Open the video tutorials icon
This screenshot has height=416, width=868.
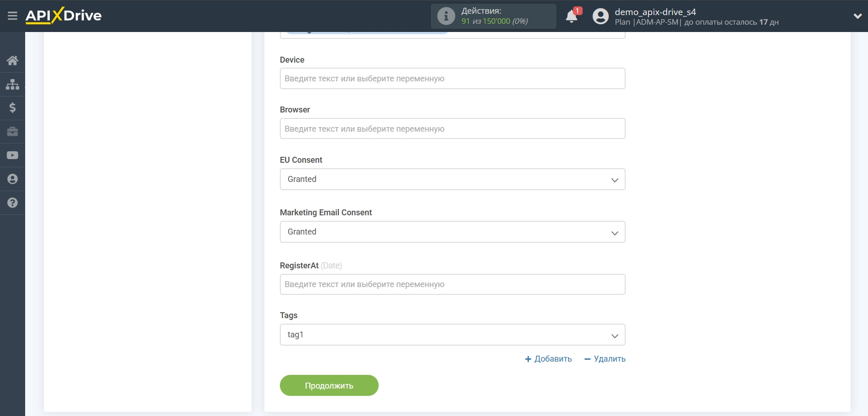point(12,155)
